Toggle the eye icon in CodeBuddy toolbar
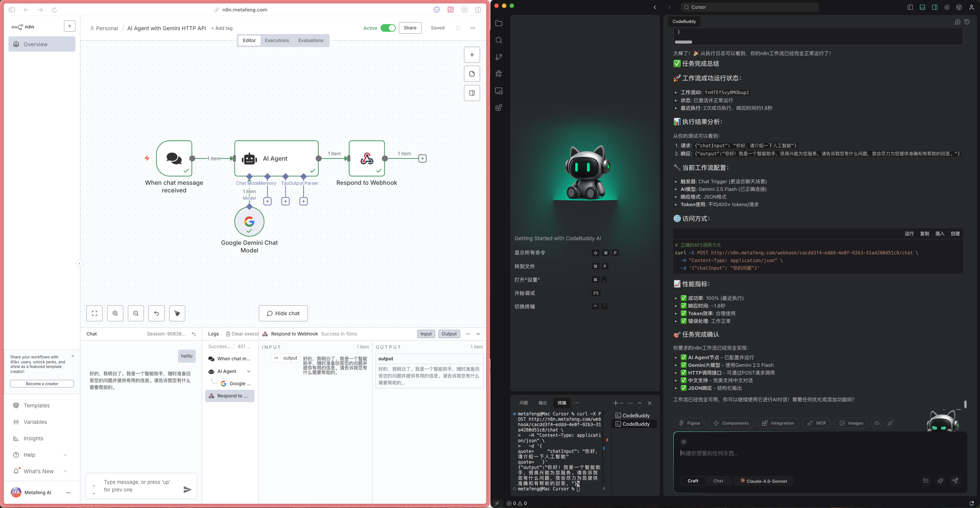This screenshot has width=980, height=508. point(877,423)
